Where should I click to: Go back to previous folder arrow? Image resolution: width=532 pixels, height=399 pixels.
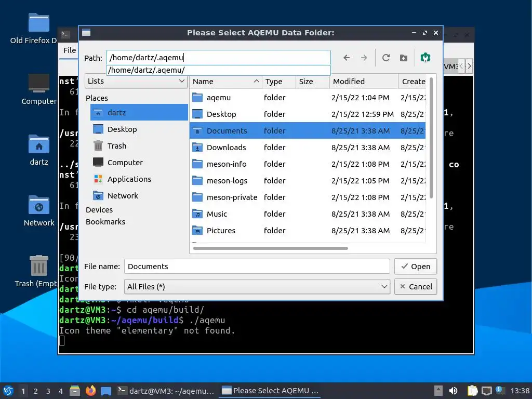tap(346, 58)
